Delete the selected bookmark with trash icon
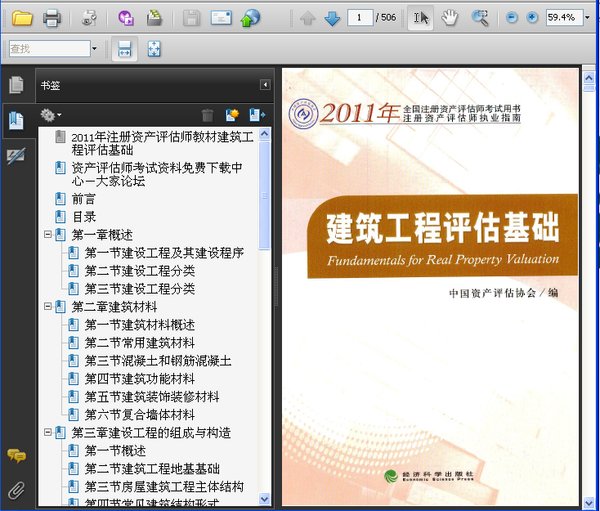The image size is (600, 511). [x=207, y=115]
